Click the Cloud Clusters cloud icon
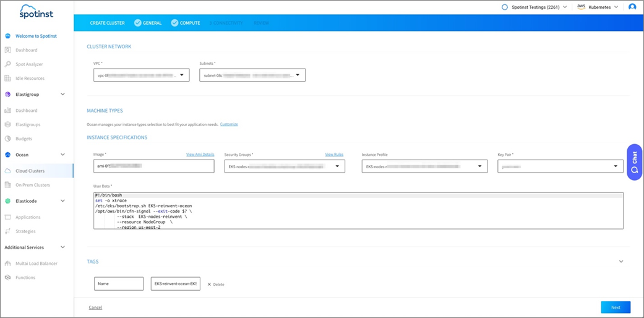Screen dimensions: 644x318 7,171
